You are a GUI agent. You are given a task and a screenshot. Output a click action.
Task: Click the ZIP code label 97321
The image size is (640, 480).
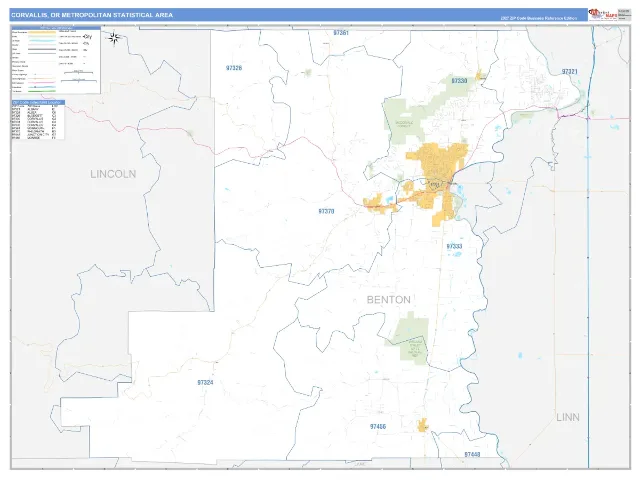(569, 71)
